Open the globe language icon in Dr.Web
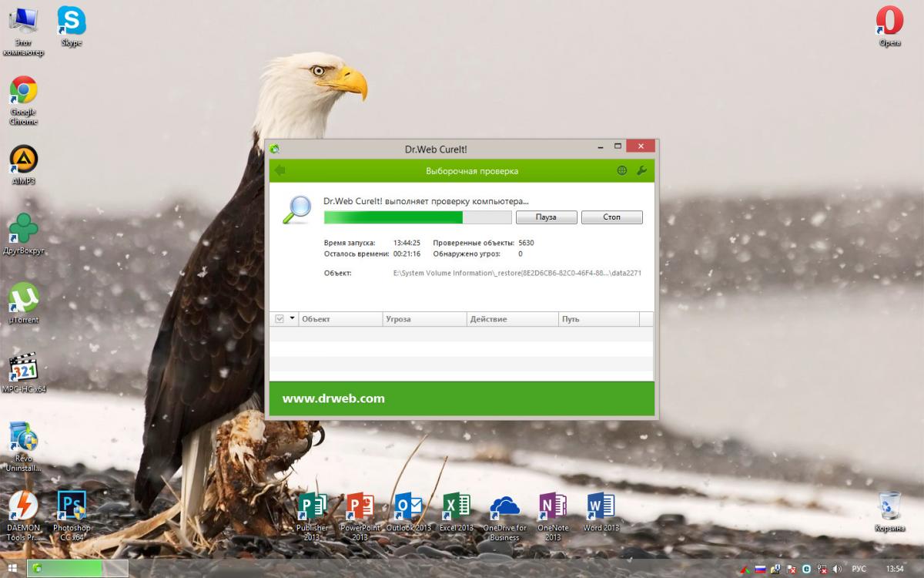Image resolution: width=924 pixels, height=578 pixels. pos(622,170)
